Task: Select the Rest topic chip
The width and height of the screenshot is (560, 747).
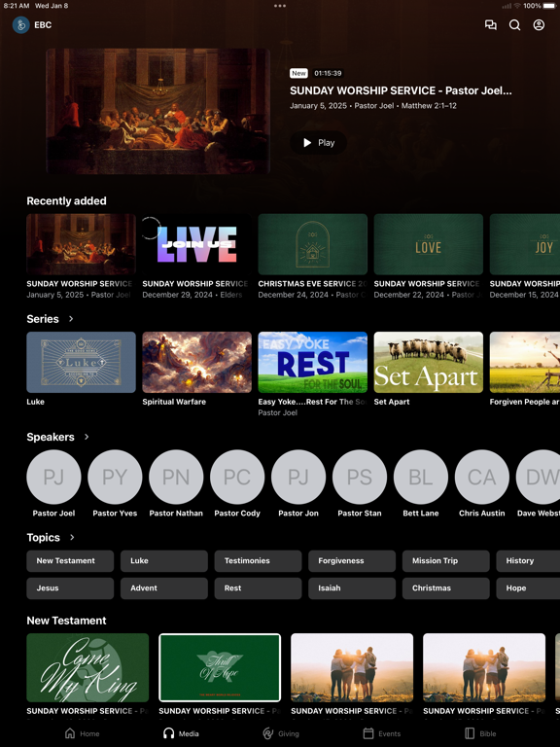Action: point(258,588)
